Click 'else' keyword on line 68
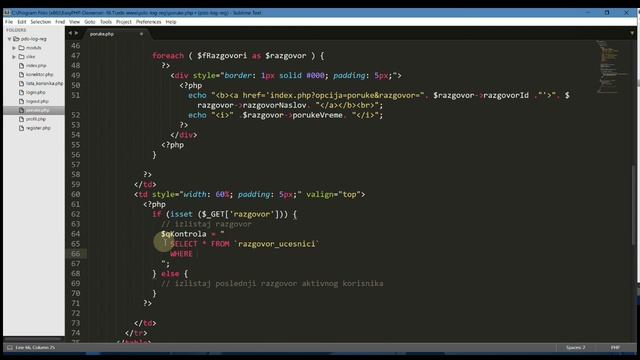The width and height of the screenshot is (640, 360). point(170,274)
